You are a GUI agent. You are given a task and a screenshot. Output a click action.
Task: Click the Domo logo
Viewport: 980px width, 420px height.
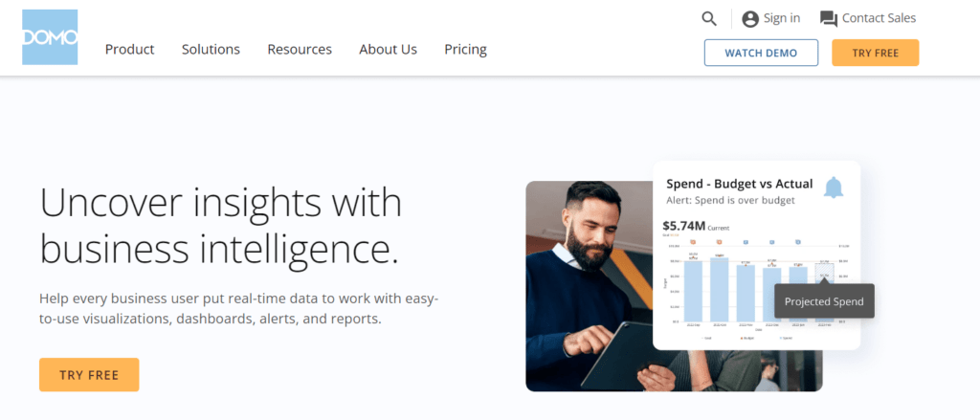[x=50, y=37]
